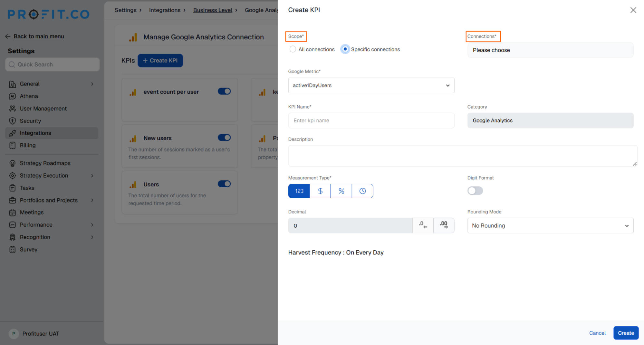Select the numeric 123 measurement type
The width and height of the screenshot is (644, 345).
[x=299, y=191]
